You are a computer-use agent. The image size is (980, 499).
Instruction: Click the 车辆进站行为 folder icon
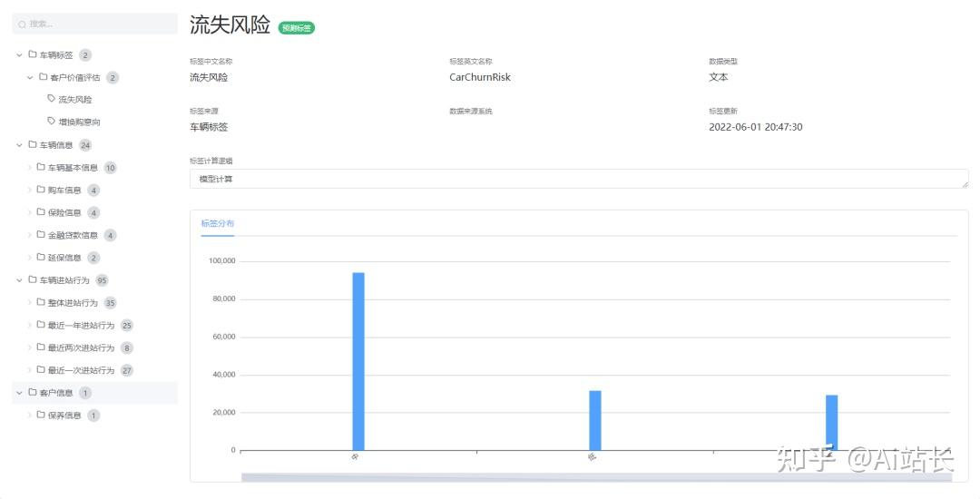tap(33, 279)
